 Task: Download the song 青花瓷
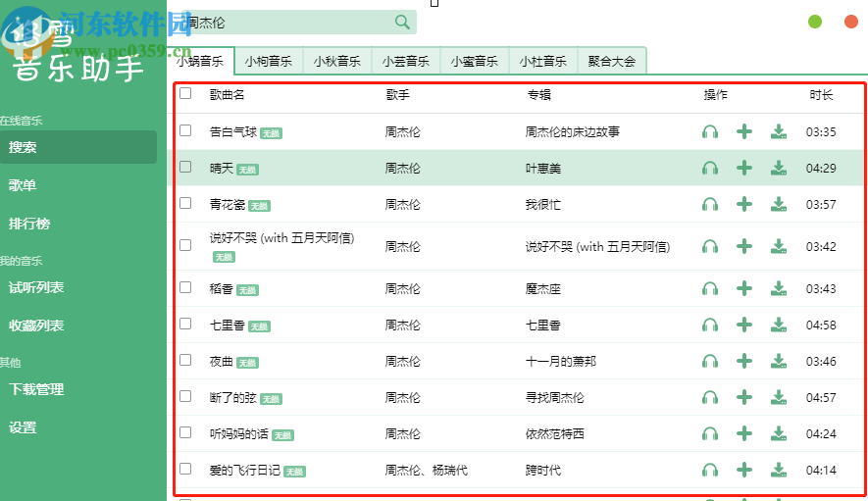pos(779,204)
